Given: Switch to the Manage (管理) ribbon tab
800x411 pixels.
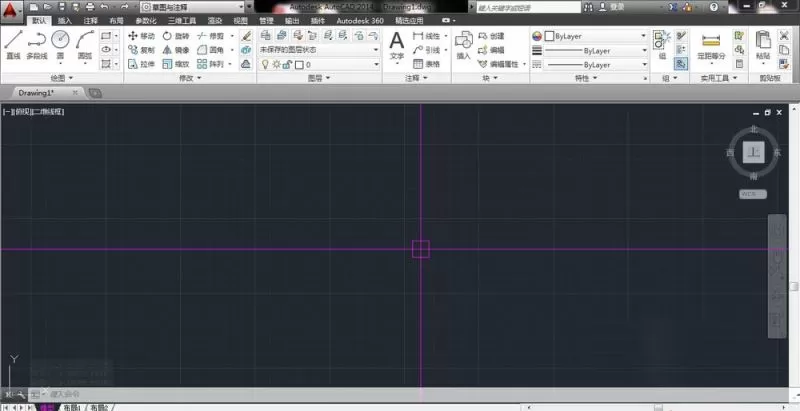Looking at the screenshot, I should 266,21.
